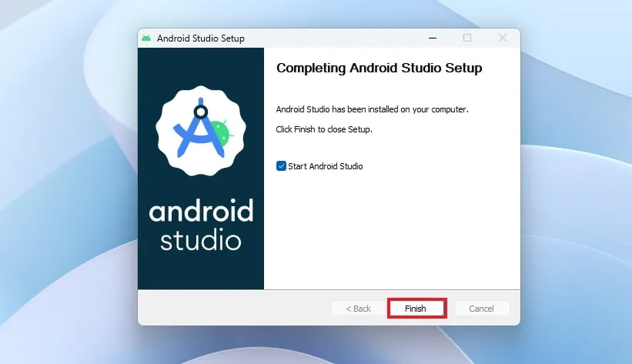Viewport: 632px width, 364px height.
Task: Click the disabled maximize button
Action: tap(467, 38)
